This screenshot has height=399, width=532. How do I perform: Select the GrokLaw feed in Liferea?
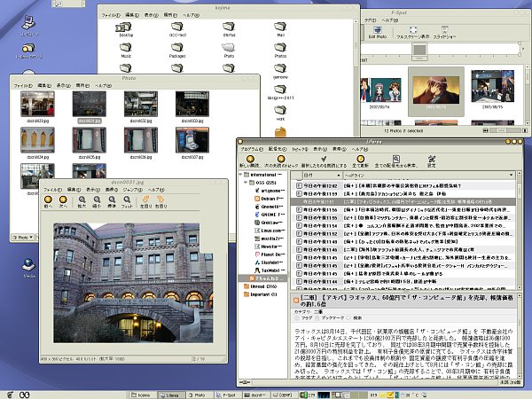click(270, 223)
